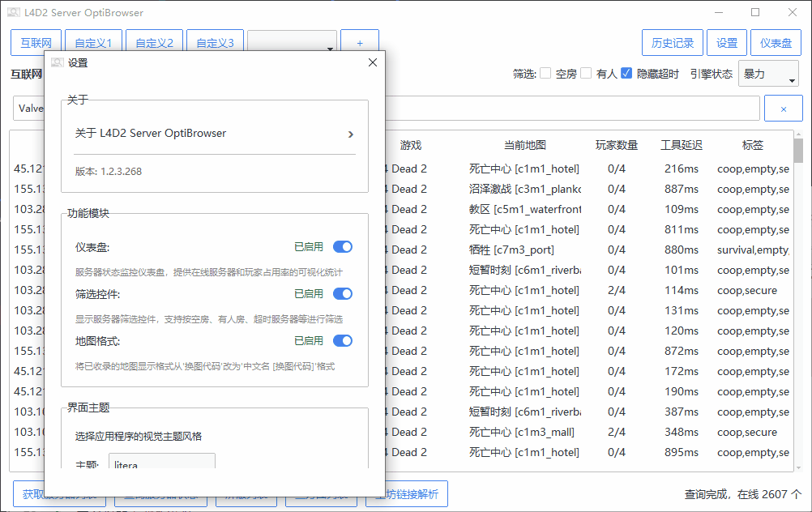Image resolution: width=812 pixels, height=512 pixels.
Task: Select the 自定义2 tab
Action: (154, 44)
